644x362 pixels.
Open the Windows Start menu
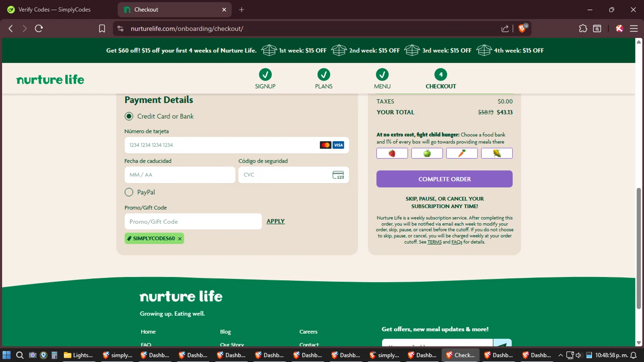6,355
